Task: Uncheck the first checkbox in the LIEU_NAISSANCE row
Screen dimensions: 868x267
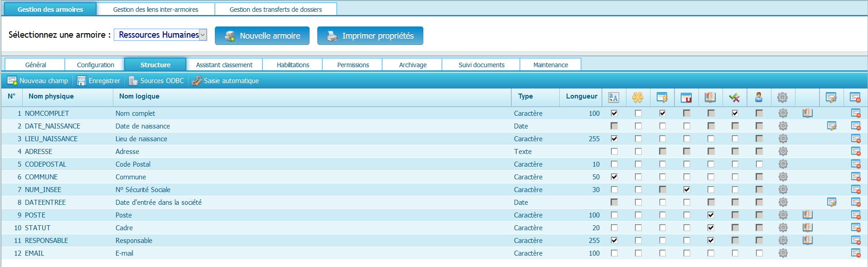Action: [x=614, y=139]
